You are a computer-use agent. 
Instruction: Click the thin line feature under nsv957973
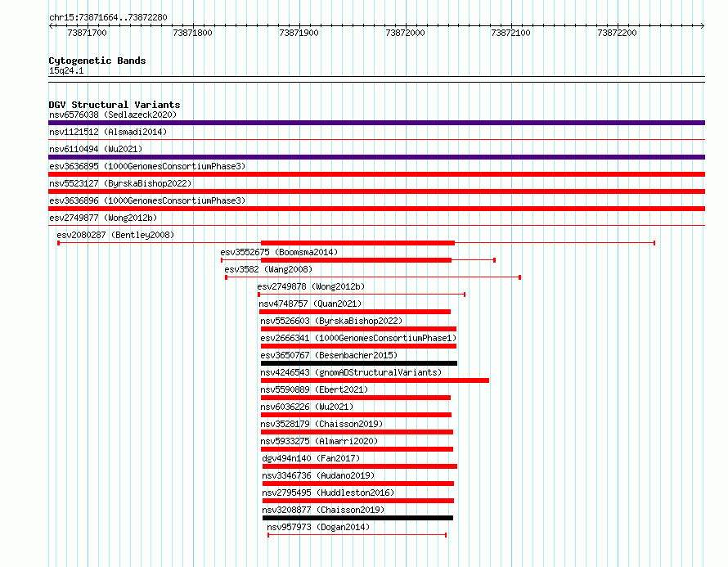[x=357, y=535]
